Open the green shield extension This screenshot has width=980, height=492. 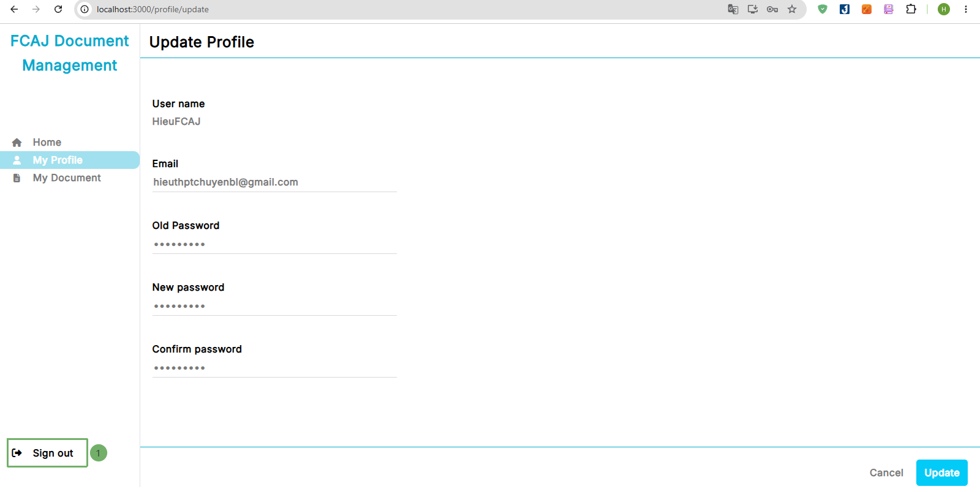point(823,9)
